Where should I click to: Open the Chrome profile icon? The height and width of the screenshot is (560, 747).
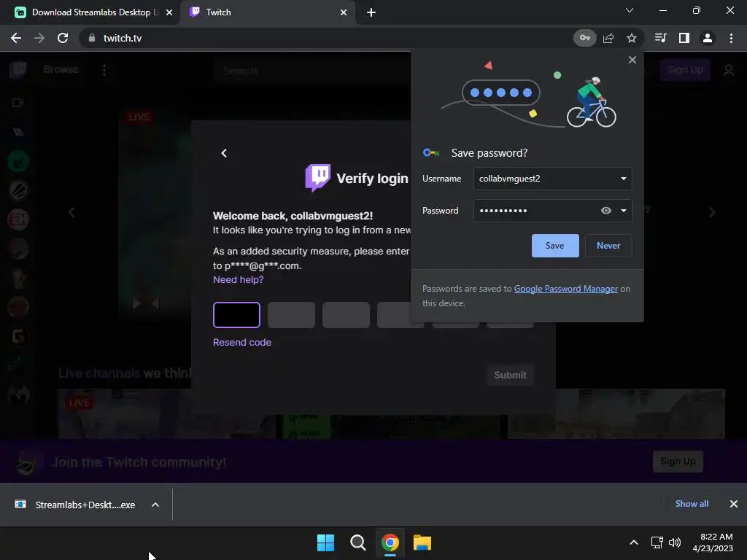(708, 38)
